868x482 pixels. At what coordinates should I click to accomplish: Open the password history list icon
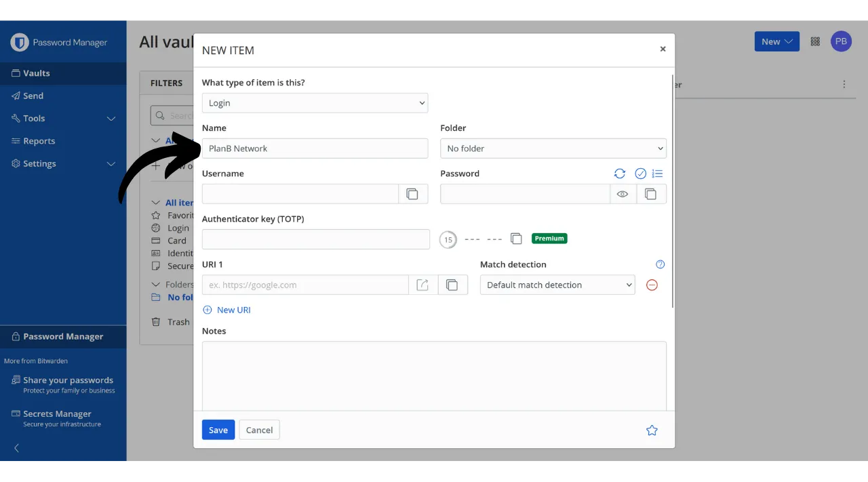[657, 174]
